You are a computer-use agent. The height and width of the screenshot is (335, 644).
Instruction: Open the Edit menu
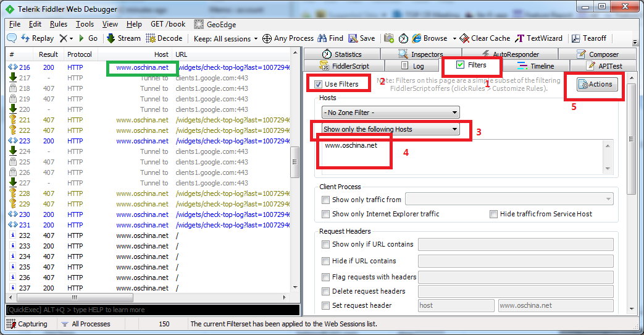(x=35, y=24)
